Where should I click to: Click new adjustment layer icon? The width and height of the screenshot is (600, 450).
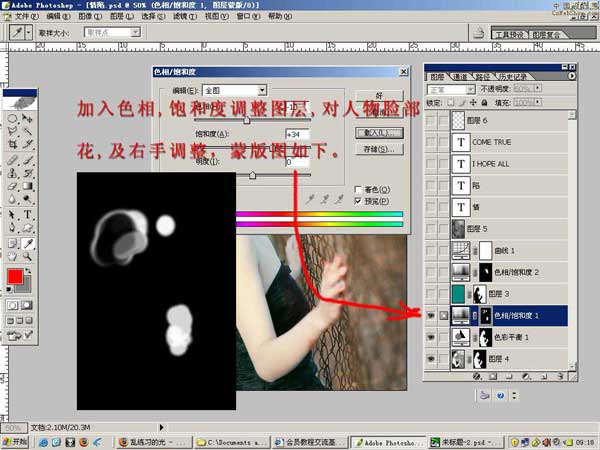(527, 377)
